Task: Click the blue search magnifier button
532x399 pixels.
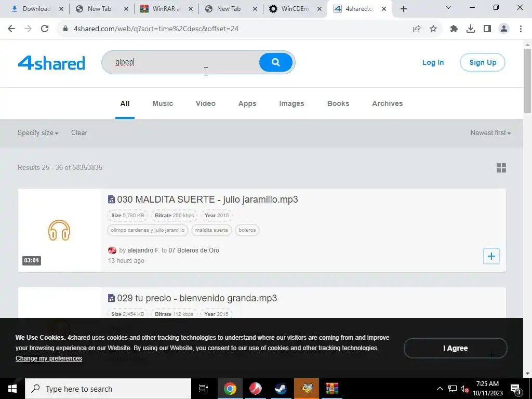Action: [x=275, y=62]
